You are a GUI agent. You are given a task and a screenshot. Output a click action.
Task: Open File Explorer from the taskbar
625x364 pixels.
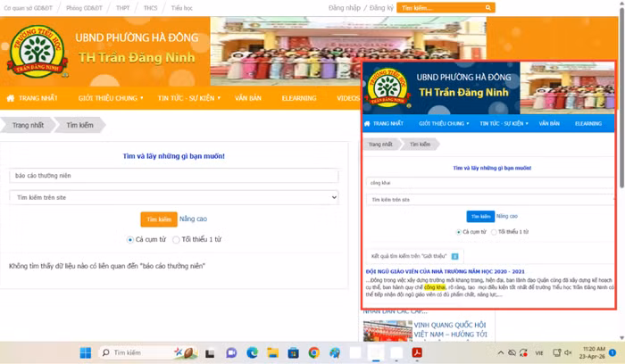pos(272,352)
